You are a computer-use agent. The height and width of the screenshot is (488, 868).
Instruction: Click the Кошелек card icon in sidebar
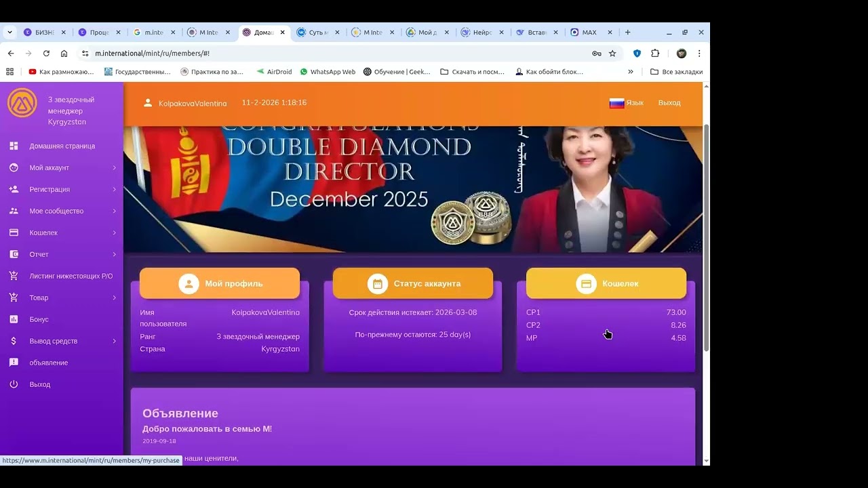point(14,232)
